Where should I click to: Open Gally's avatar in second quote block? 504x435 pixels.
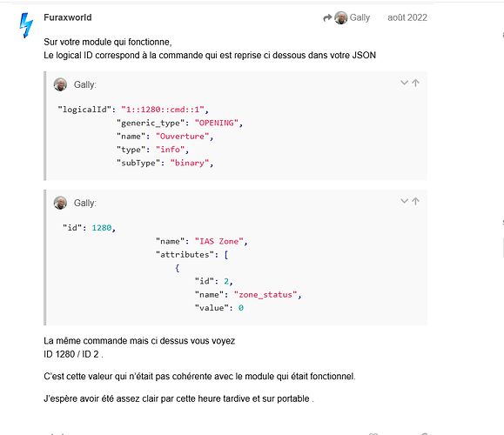click(60, 203)
